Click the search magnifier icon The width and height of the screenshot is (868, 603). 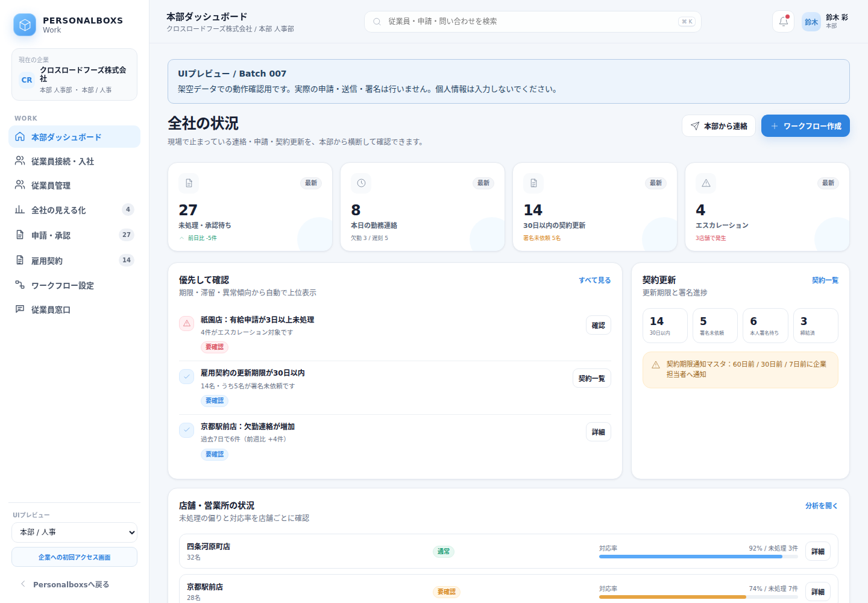click(377, 22)
